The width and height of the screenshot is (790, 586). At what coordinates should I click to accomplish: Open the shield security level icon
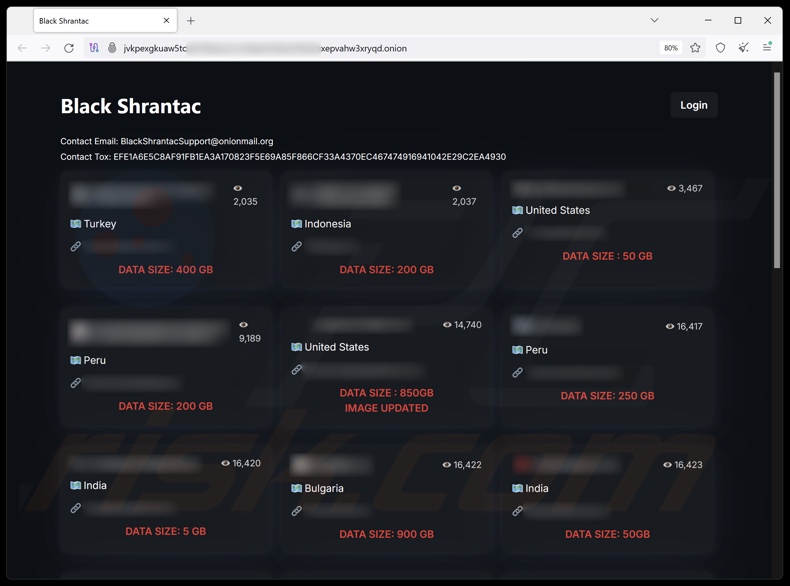point(720,48)
